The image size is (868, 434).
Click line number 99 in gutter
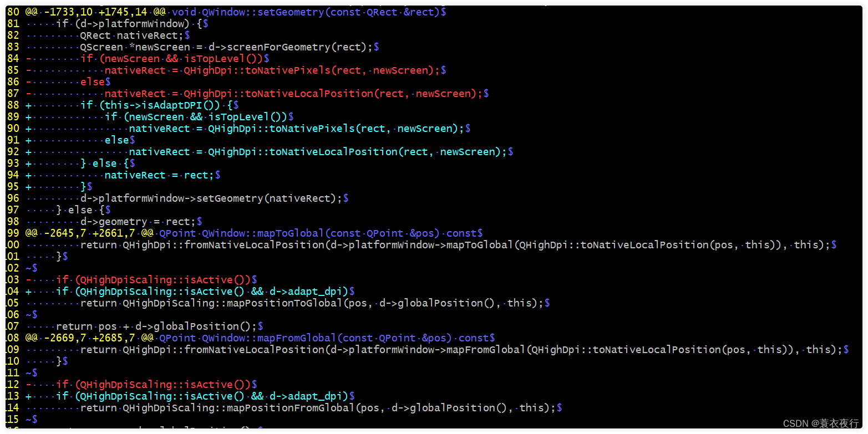coord(13,233)
